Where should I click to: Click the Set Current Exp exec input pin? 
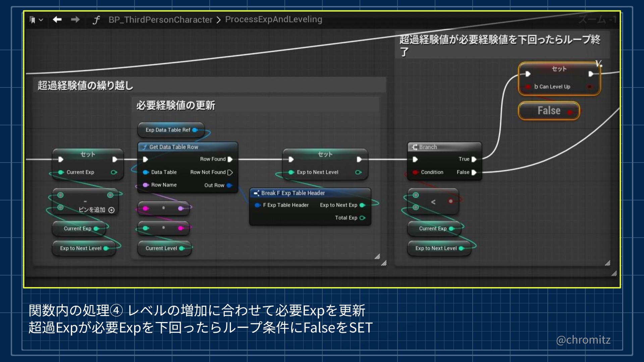pyautogui.click(x=60, y=159)
